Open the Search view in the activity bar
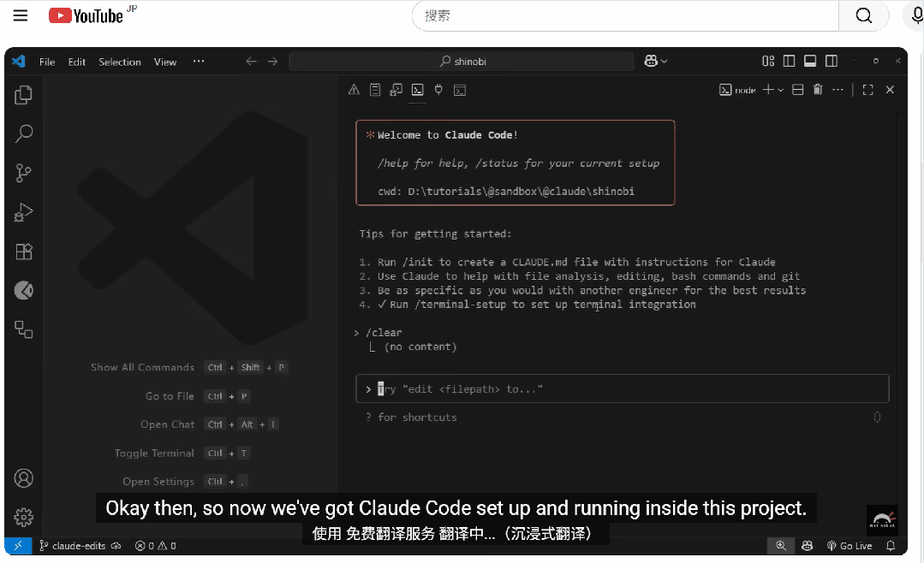The width and height of the screenshot is (924, 563). tap(24, 134)
